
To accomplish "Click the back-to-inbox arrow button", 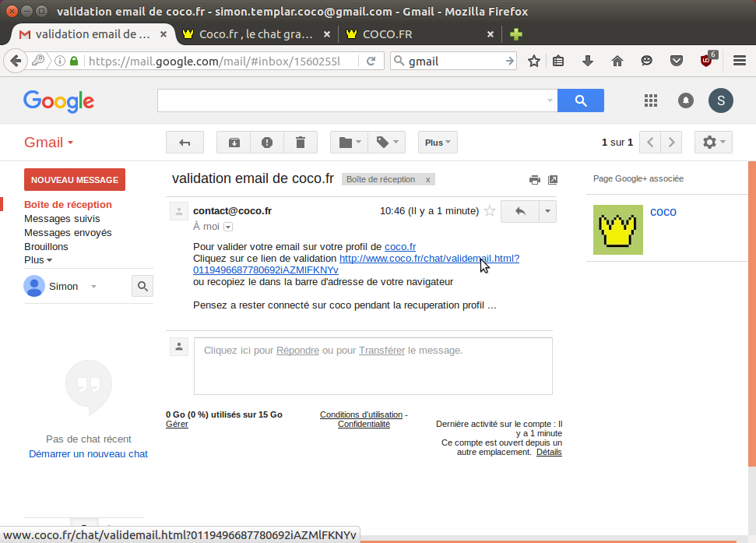I will pyautogui.click(x=185, y=143).
